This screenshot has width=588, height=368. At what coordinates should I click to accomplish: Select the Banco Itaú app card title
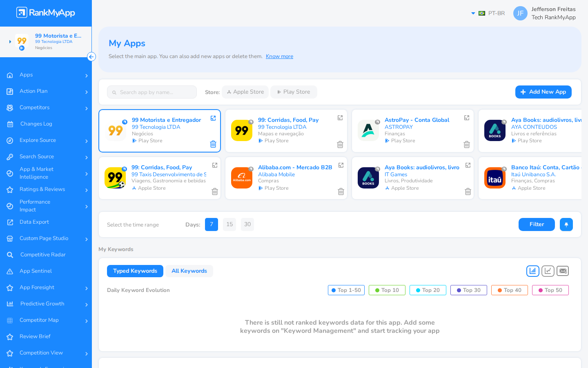point(546,167)
